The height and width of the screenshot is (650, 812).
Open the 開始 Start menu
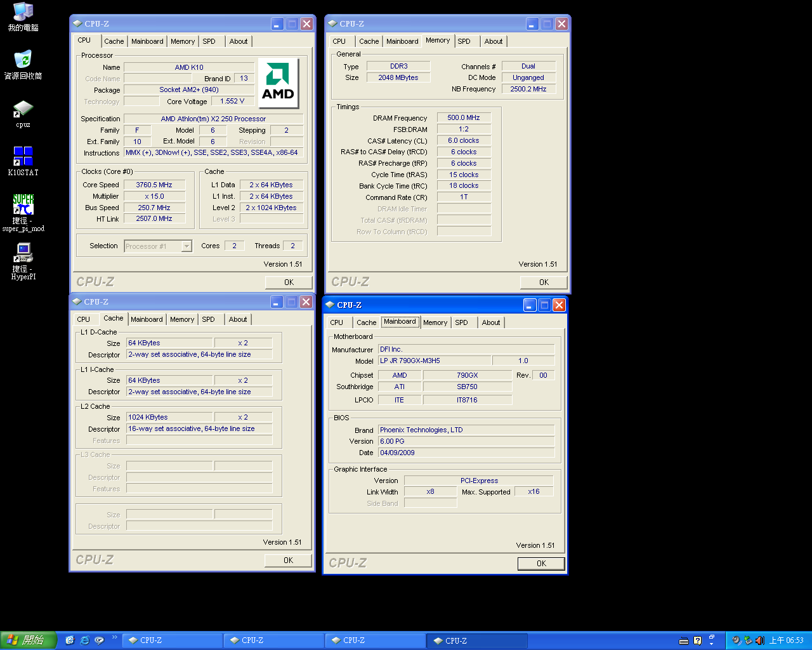pos(29,640)
